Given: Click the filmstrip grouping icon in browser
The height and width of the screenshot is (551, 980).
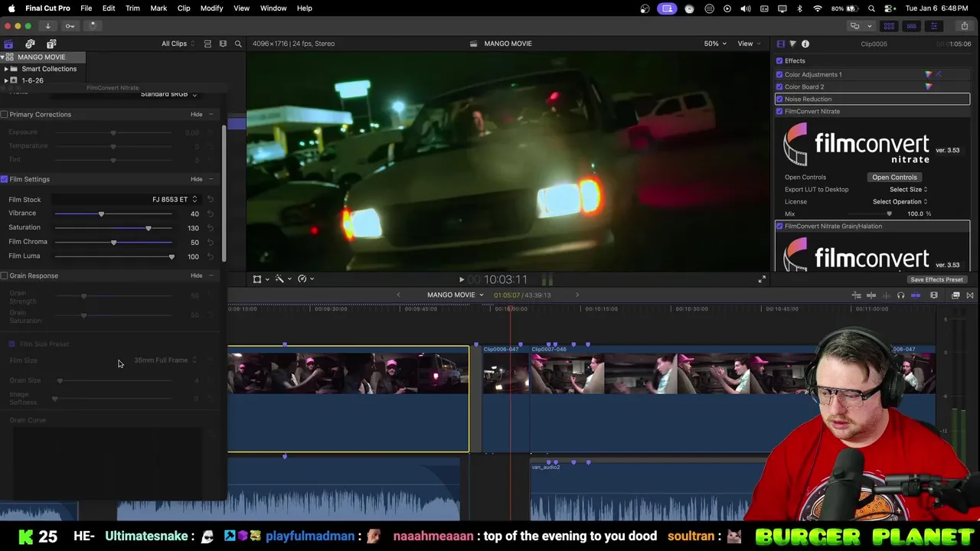Looking at the screenshot, I should tap(223, 44).
